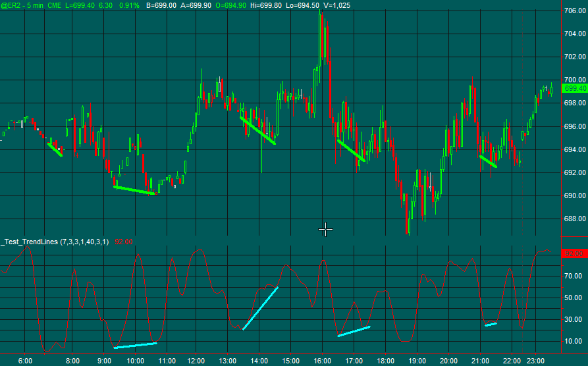Click the O=694.90 open value
The image size is (588, 366).
(231, 5)
